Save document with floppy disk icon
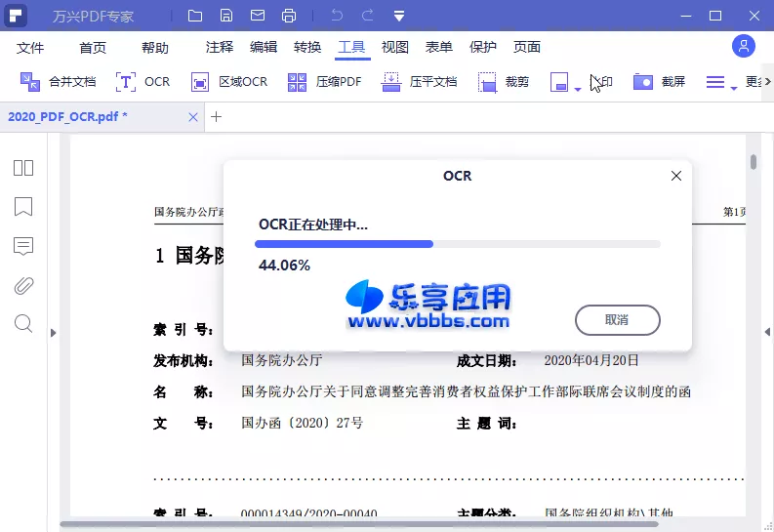Image resolution: width=774 pixels, height=532 pixels. tap(226, 16)
